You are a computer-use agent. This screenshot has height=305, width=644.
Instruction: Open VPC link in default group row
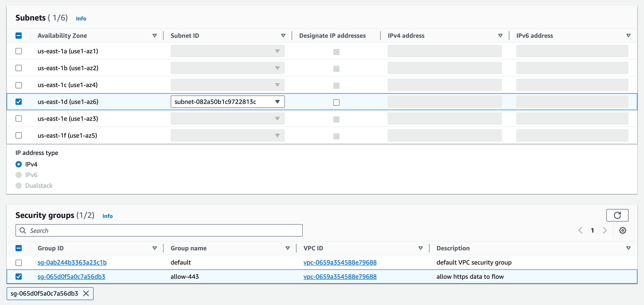pyautogui.click(x=340, y=262)
